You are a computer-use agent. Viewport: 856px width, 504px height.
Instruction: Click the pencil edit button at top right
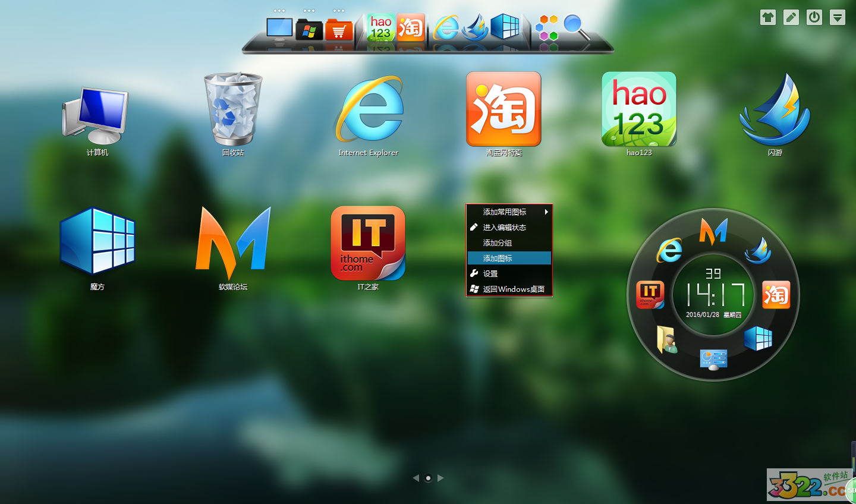tap(791, 17)
